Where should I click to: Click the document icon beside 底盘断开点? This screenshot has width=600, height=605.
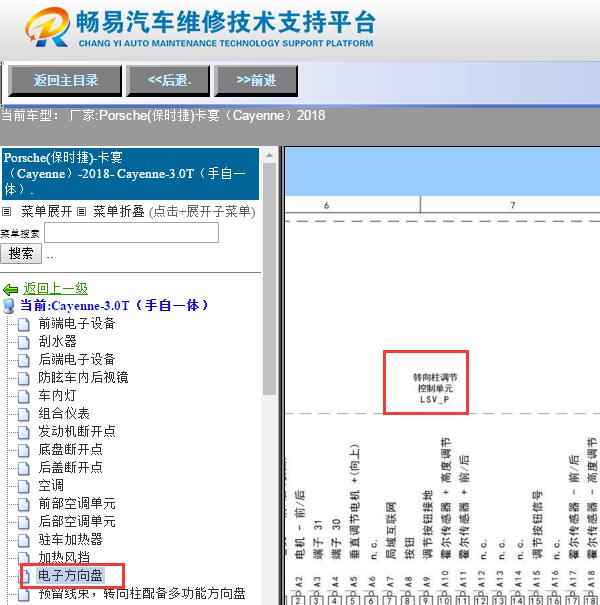[24, 451]
